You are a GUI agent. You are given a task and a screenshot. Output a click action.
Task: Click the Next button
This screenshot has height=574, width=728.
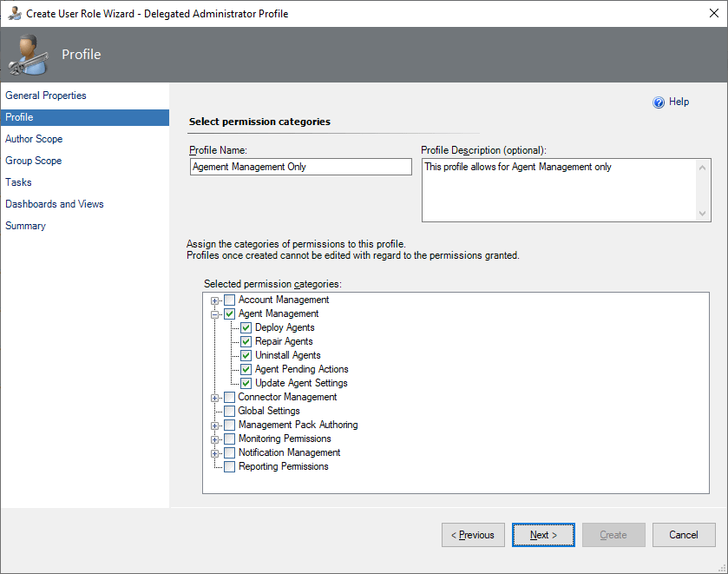coord(543,535)
